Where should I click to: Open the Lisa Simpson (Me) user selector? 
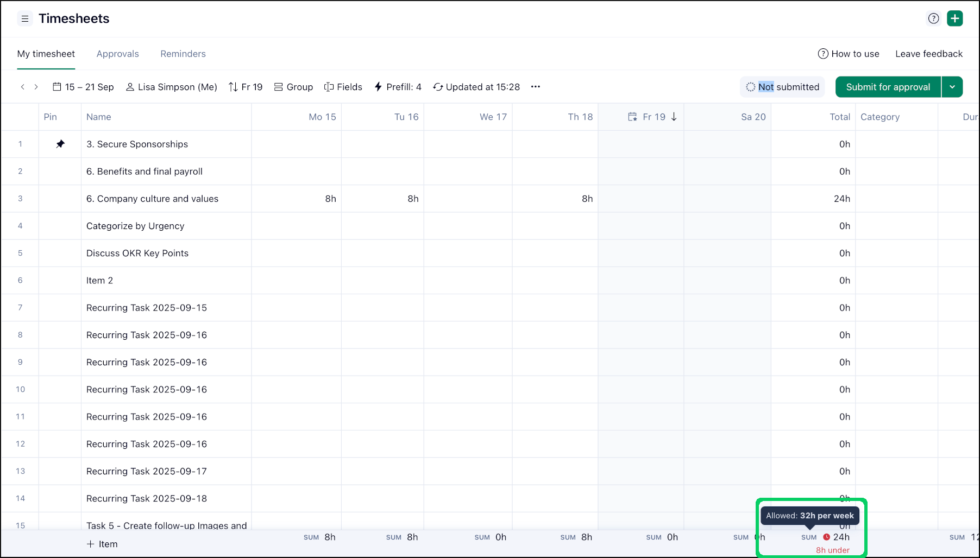tap(171, 87)
